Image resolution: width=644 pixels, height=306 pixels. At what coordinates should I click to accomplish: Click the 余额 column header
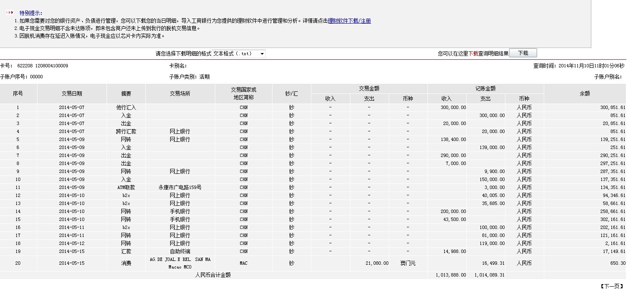(585, 94)
